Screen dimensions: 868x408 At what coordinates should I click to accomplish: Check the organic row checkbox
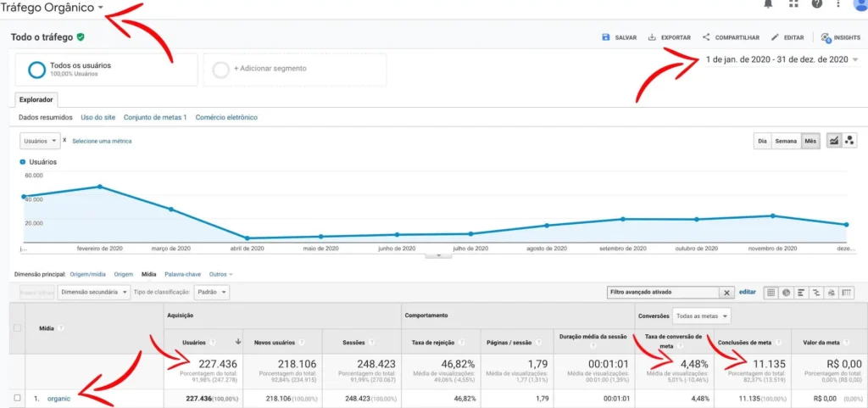tap(17, 398)
